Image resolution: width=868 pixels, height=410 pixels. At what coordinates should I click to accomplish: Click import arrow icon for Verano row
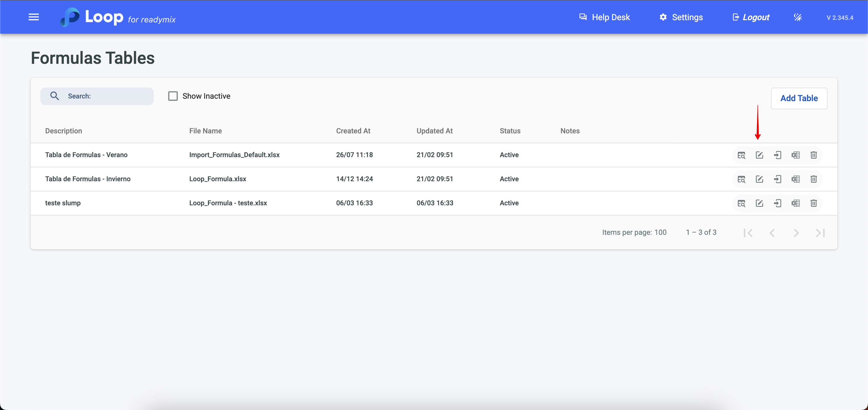[777, 155]
